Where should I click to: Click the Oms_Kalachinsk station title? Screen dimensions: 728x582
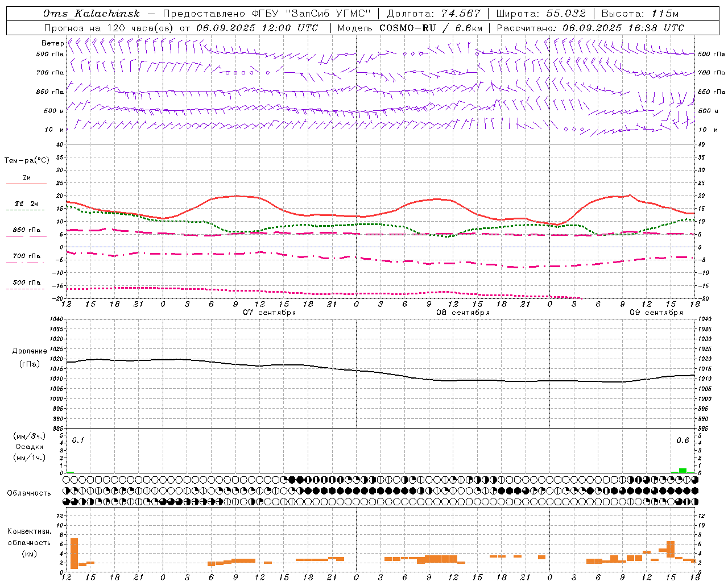click(x=92, y=14)
